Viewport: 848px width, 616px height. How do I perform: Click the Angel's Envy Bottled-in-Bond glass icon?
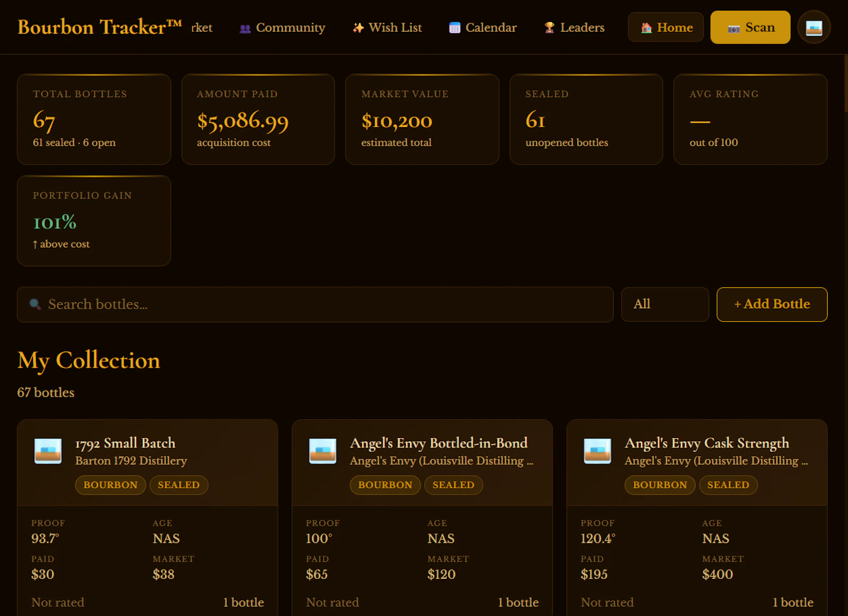pos(323,451)
